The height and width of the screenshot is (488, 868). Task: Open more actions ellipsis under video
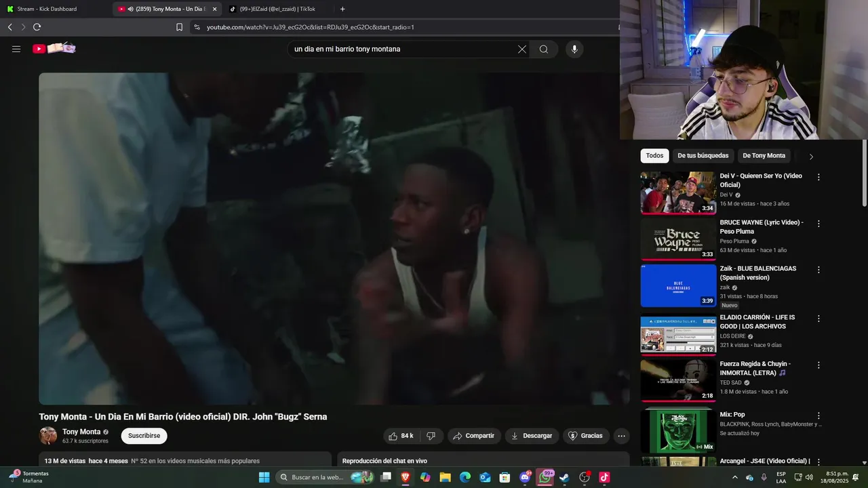[621, 436]
